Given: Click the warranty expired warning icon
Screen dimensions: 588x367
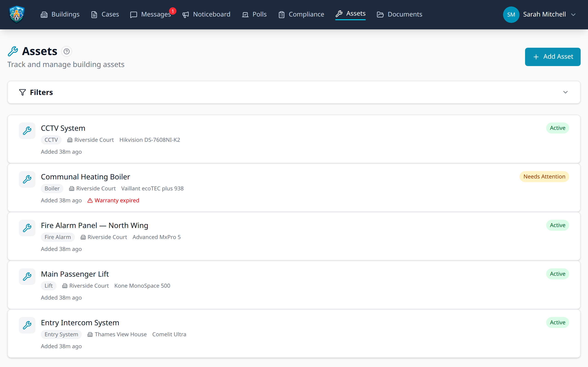Looking at the screenshot, I should (x=90, y=200).
